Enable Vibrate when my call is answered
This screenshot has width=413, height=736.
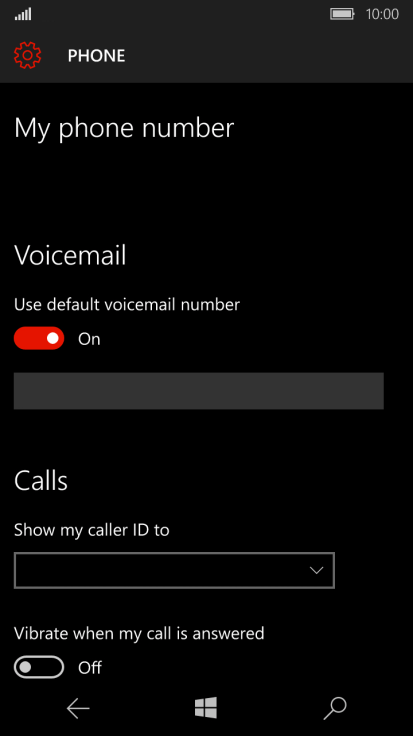[x=39, y=667]
